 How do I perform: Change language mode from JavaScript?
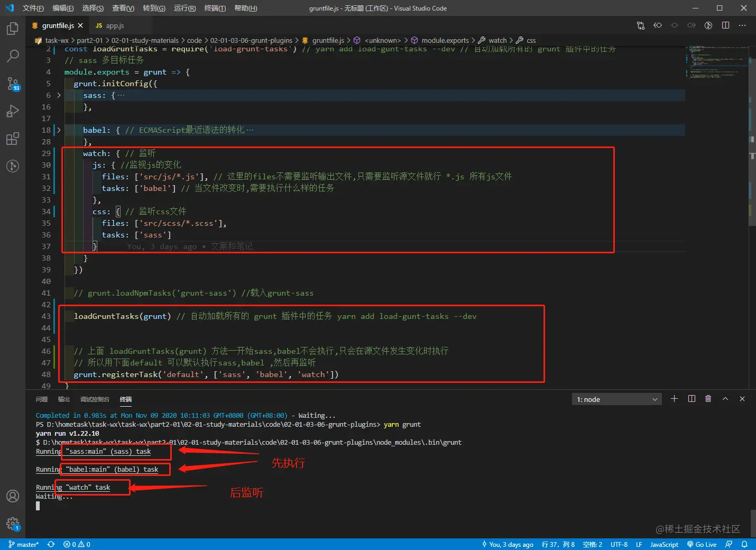(x=664, y=544)
